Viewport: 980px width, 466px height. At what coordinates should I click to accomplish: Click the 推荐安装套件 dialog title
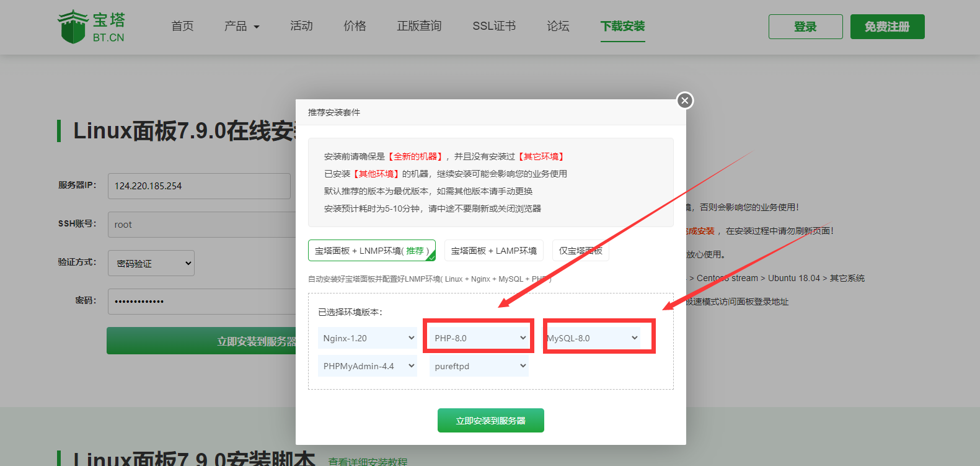coord(334,112)
